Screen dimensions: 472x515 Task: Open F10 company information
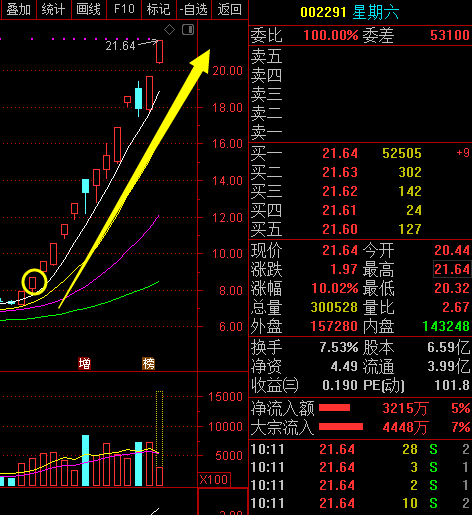click(124, 9)
